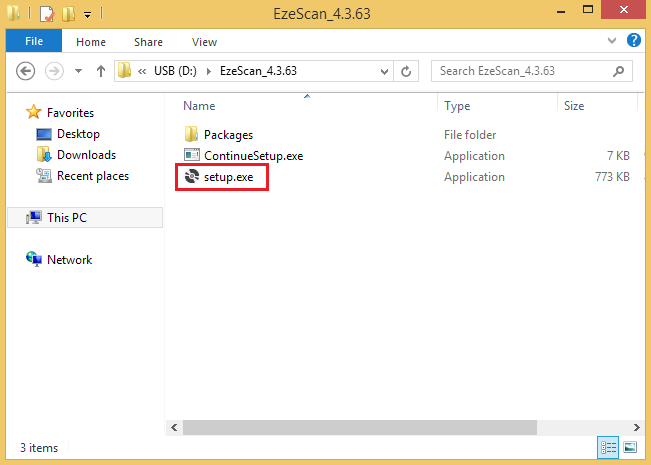This screenshot has height=465, width=651.
Task: Click the Properties icon in the title bar
Action: pos(46,15)
